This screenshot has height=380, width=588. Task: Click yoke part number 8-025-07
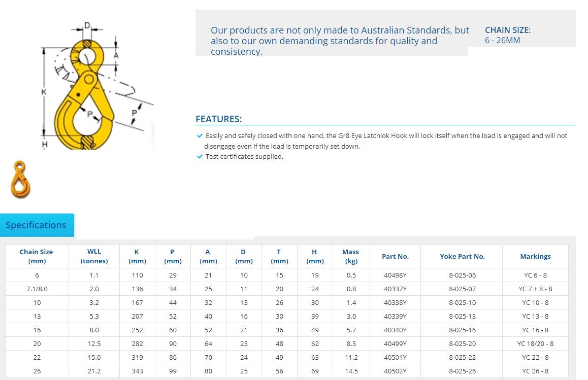tap(462, 289)
